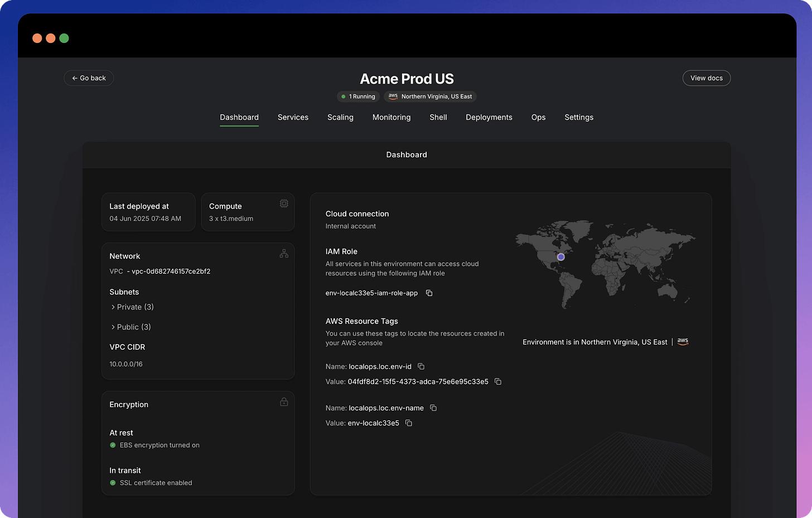The width and height of the screenshot is (812, 518).
Task: Click the Internal account text
Action: point(351,226)
